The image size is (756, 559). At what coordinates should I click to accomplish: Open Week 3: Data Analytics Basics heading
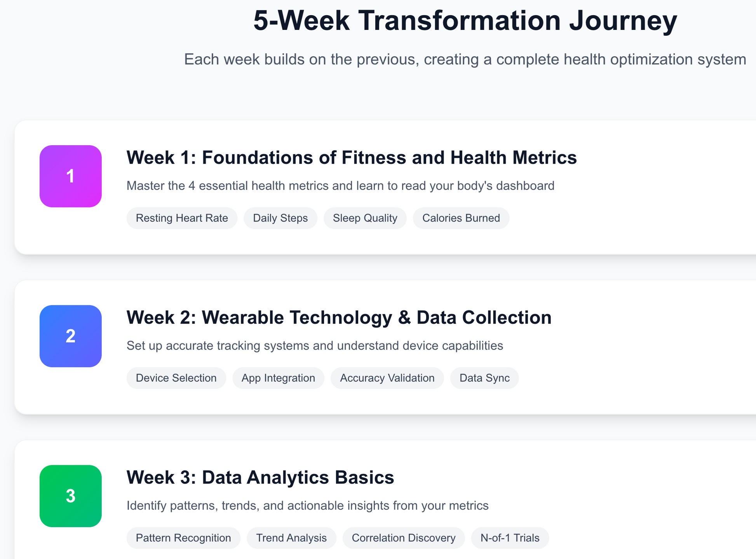260,477
